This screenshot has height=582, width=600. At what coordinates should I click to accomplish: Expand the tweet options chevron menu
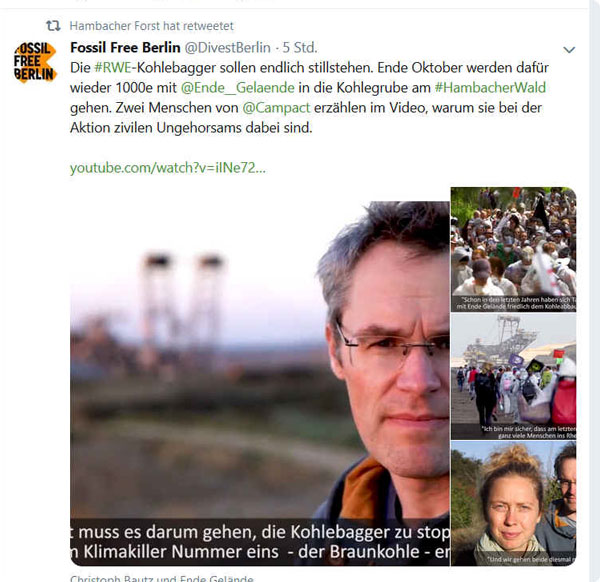point(569,50)
